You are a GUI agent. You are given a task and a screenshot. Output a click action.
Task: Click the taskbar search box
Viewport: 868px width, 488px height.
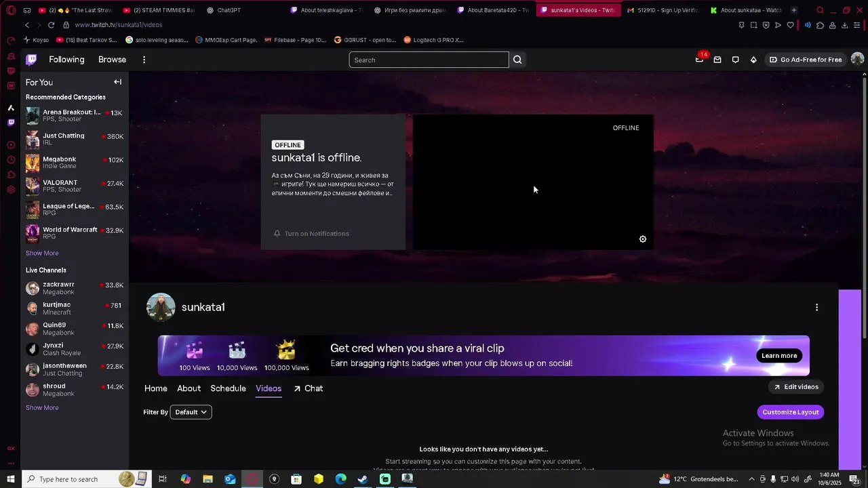coord(87,479)
